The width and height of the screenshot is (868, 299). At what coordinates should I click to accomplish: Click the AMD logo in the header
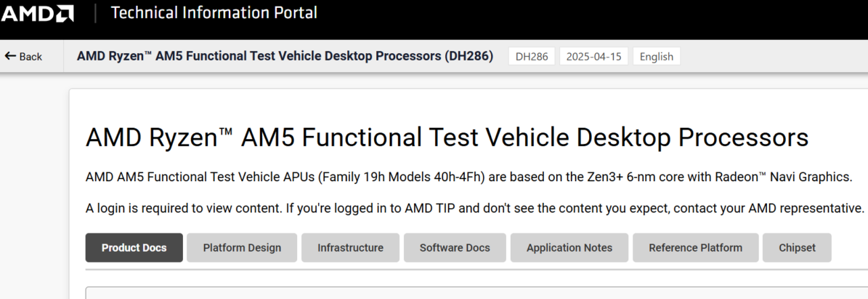(x=37, y=13)
